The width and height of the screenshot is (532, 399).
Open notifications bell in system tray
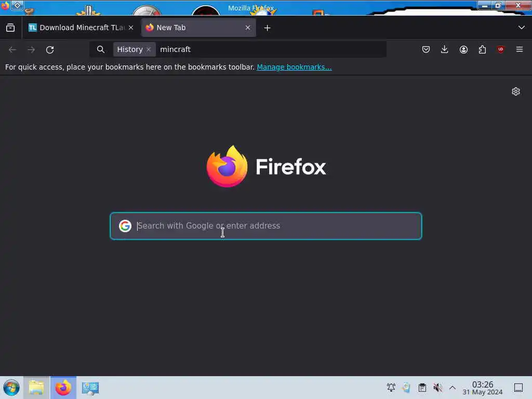pos(391,388)
